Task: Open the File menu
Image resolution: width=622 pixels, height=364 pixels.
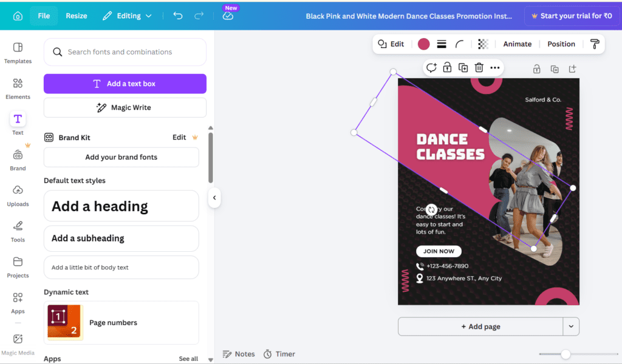Action: 44,16
